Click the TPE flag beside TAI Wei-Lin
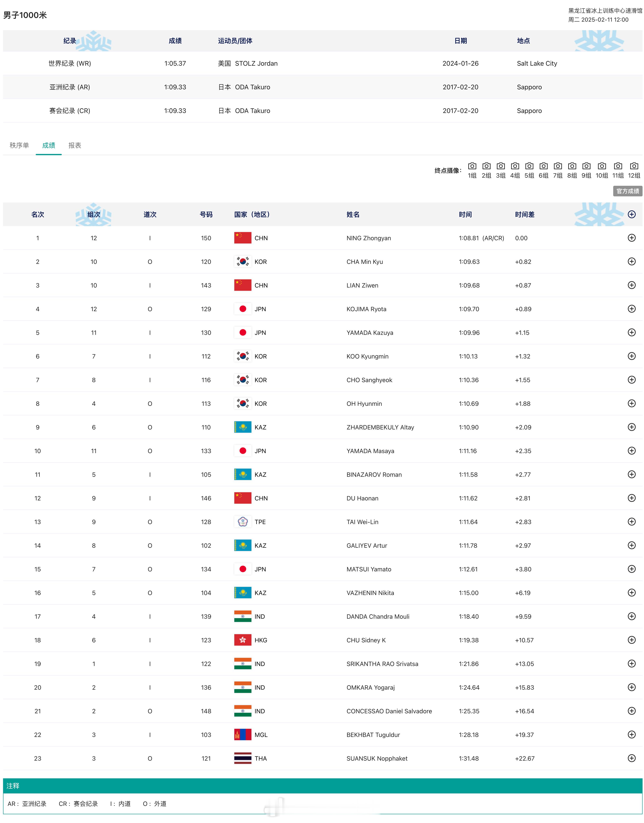644x823 pixels. click(243, 522)
